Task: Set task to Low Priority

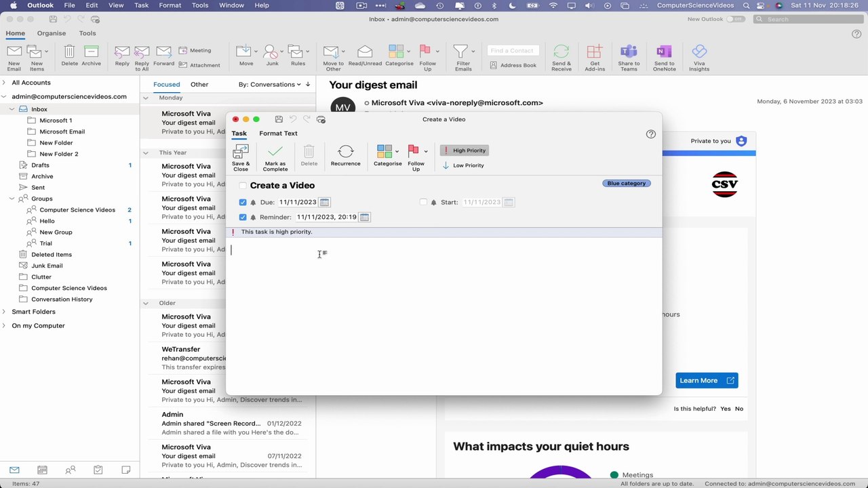Action: click(463, 165)
